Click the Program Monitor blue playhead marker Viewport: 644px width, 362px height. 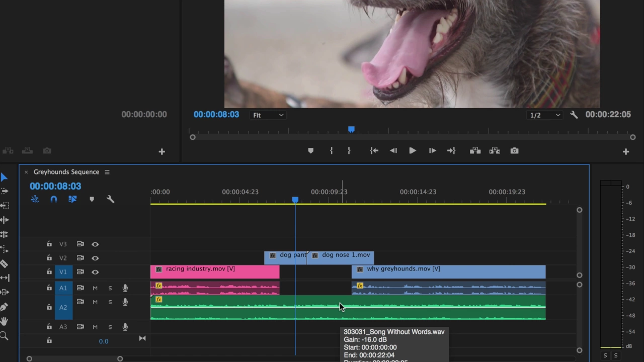point(351,130)
